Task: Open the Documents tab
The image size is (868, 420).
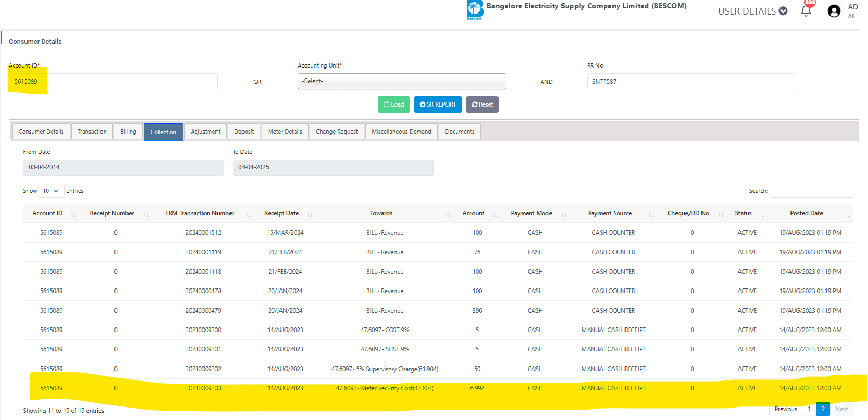Action: click(459, 132)
